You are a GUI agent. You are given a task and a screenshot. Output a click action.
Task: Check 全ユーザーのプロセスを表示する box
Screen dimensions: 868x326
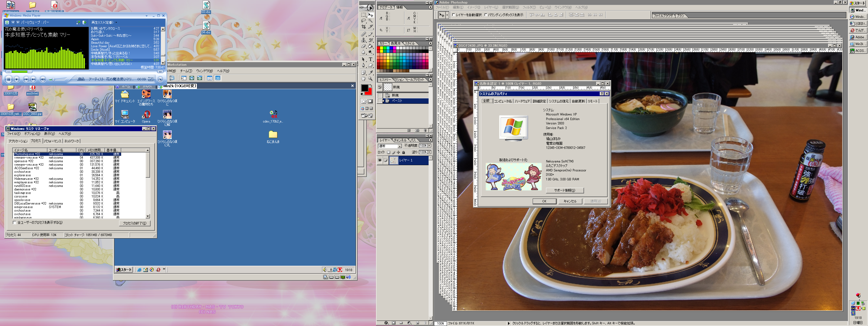click(14, 222)
